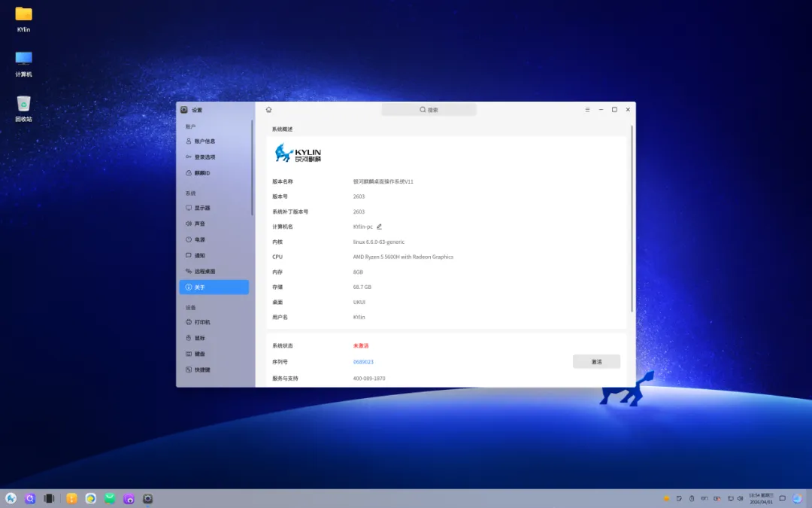Open the purple camera app on taskbar
The image size is (812, 508).
pyautogui.click(x=129, y=499)
